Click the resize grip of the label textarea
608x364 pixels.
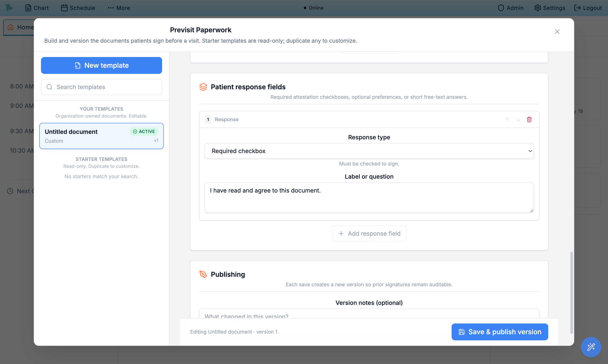(532, 211)
